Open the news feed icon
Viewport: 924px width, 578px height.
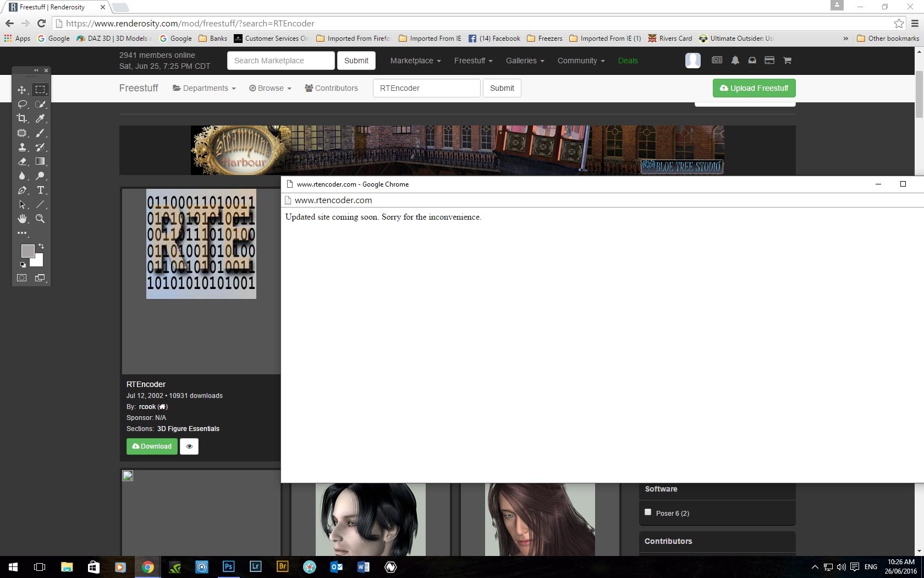pos(717,60)
